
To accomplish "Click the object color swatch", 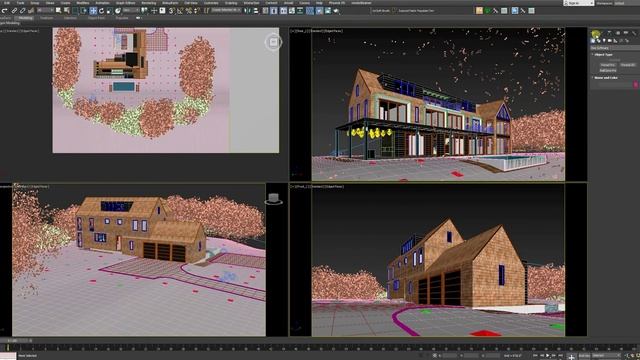I will (636, 84).
